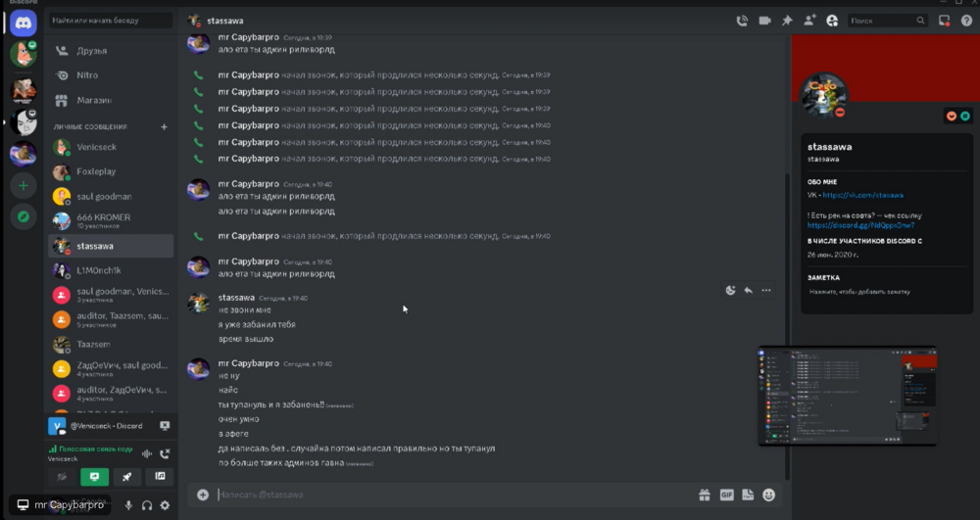Disconnect from the voice call
980x520 pixels.
(165, 453)
